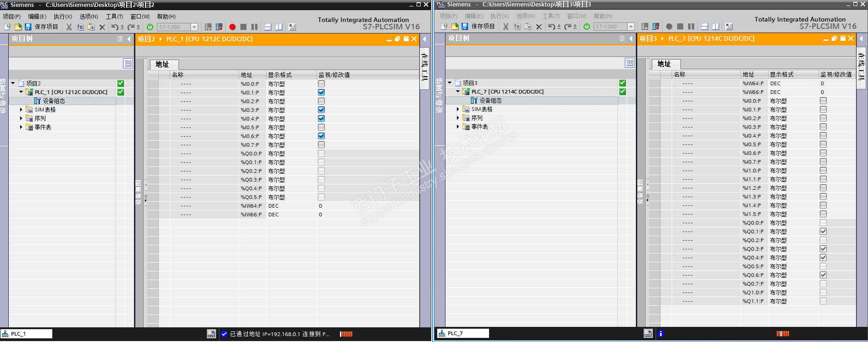Collapse the PLC_7 tree node
Screen dimensions: 868x342
point(458,92)
